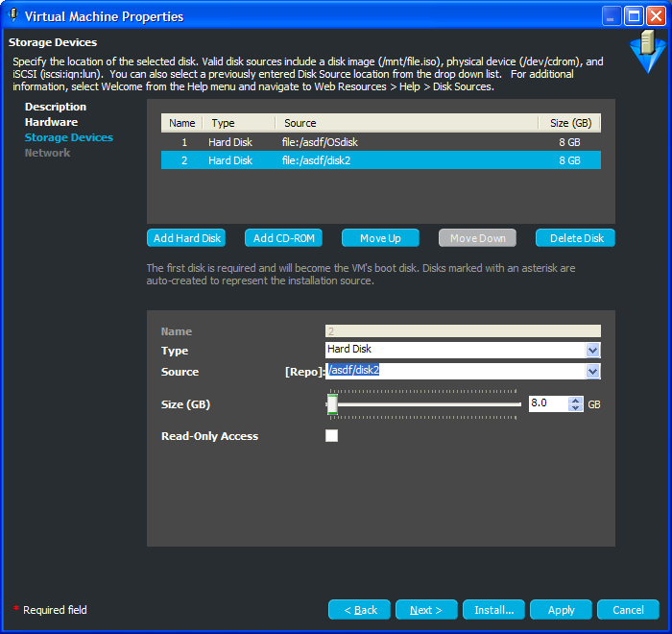Select disk row 2 file:/asdf/disk2
Screen dimensions: 672x634
380,160
